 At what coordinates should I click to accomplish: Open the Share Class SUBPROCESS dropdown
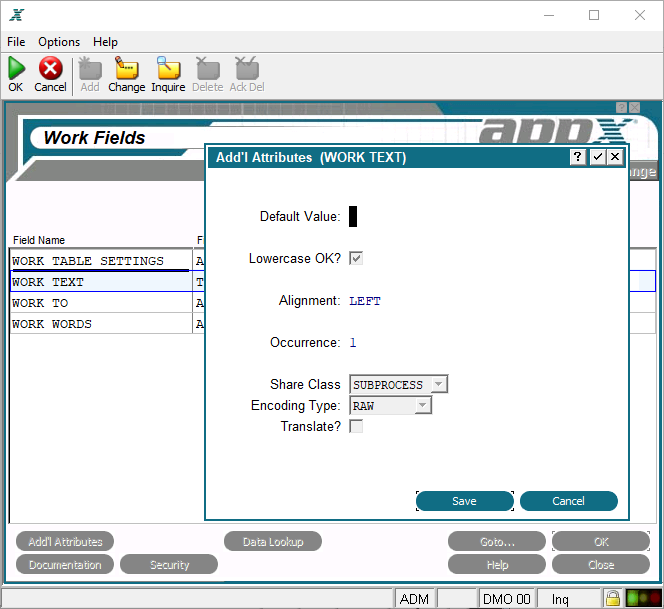pyautogui.click(x=398, y=385)
